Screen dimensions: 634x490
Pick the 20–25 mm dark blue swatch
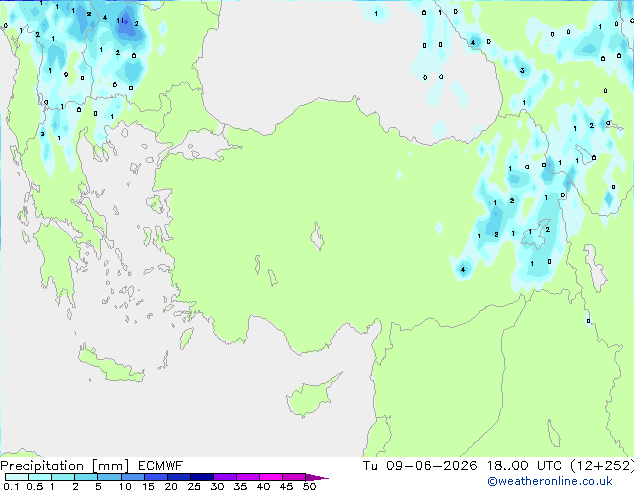point(179,477)
